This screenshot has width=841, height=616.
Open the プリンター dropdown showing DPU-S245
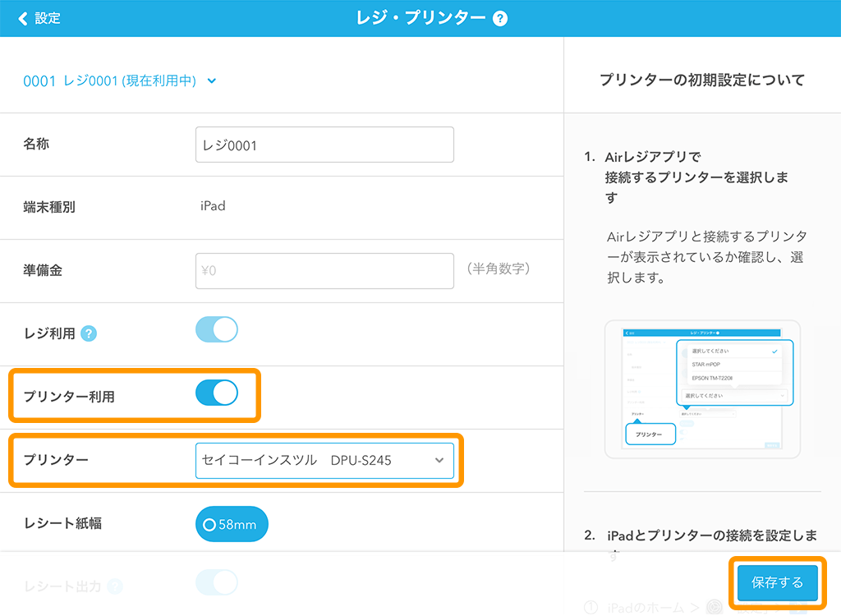point(324,461)
